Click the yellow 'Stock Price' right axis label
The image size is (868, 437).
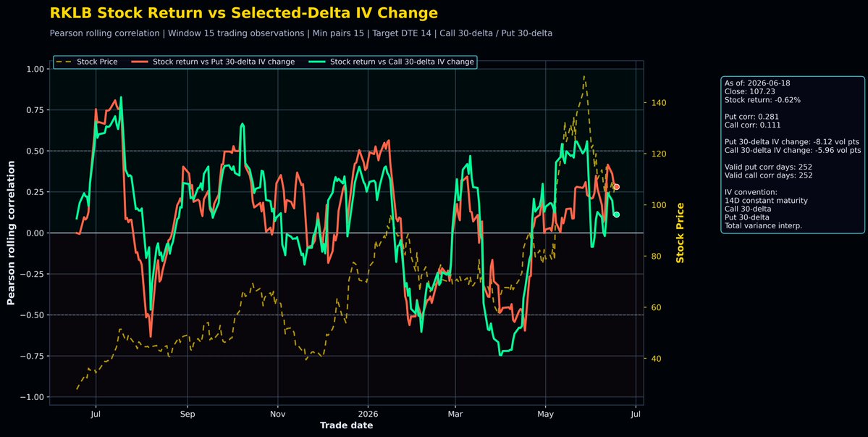681,233
